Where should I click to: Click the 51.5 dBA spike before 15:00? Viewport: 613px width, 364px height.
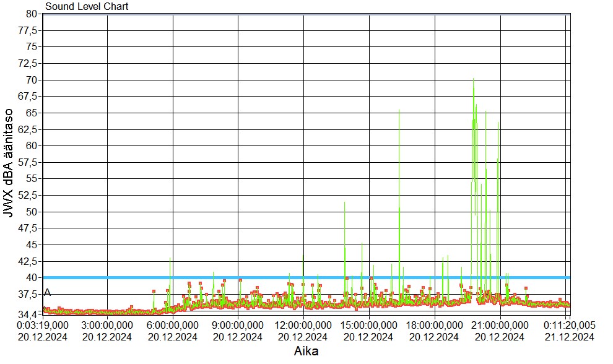[344, 203]
